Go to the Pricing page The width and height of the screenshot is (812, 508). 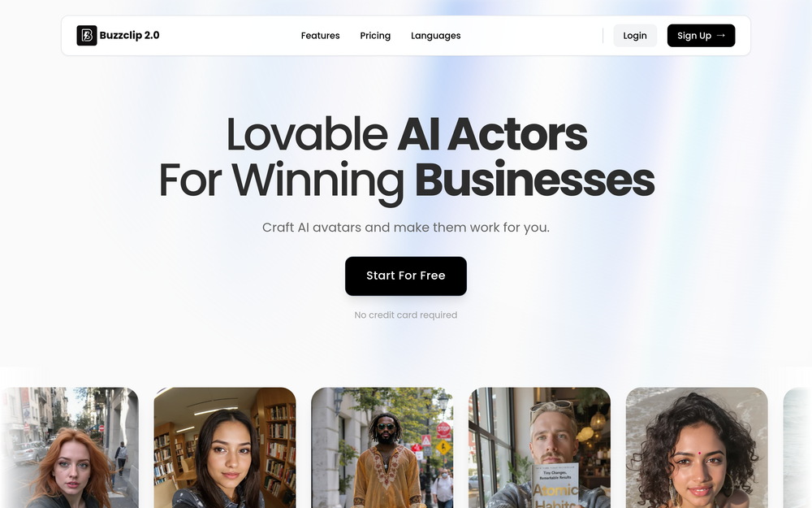(375, 36)
